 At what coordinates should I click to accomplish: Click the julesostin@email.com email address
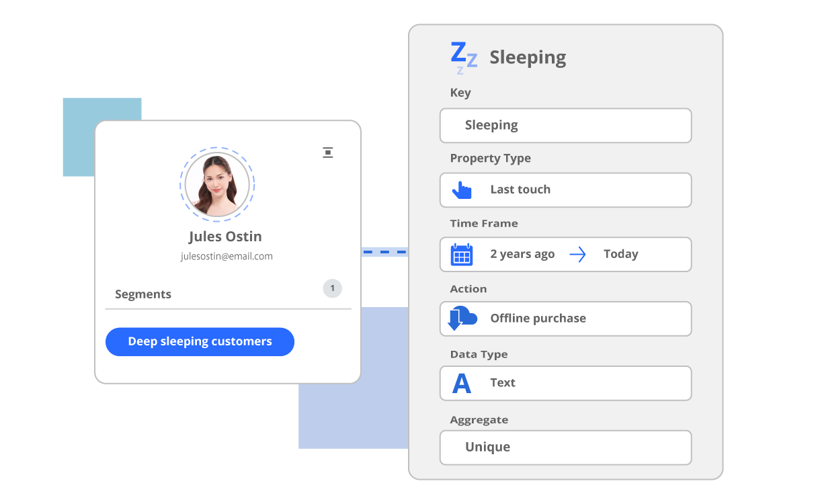coord(227,256)
